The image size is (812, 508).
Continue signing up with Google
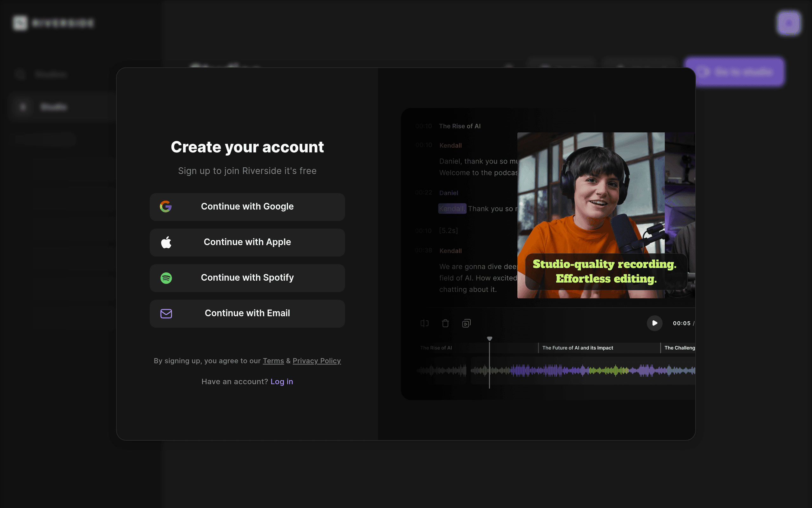point(247,207)
